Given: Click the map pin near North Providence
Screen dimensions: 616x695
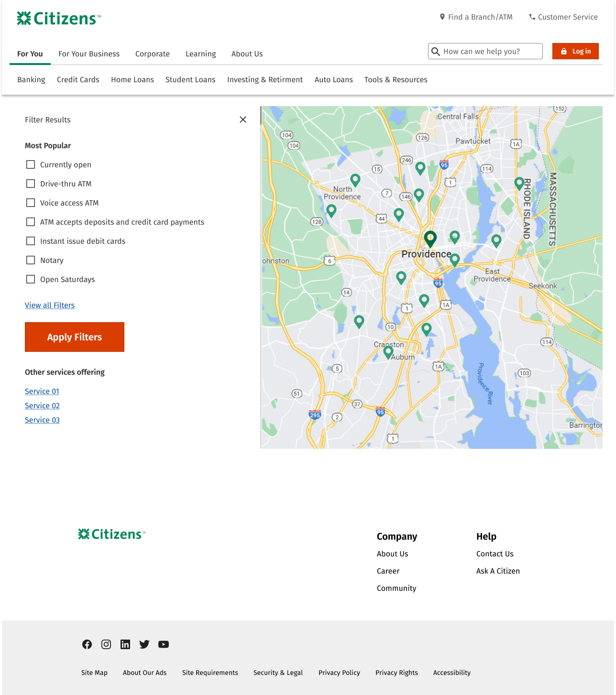Looking at the screenshot, I should tap(355, 179).
